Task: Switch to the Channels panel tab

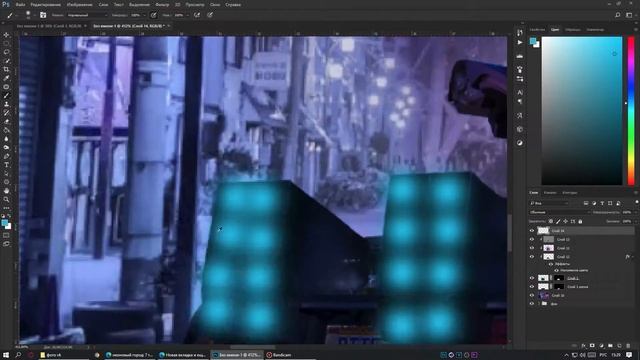Action: [x=550, y=193]
